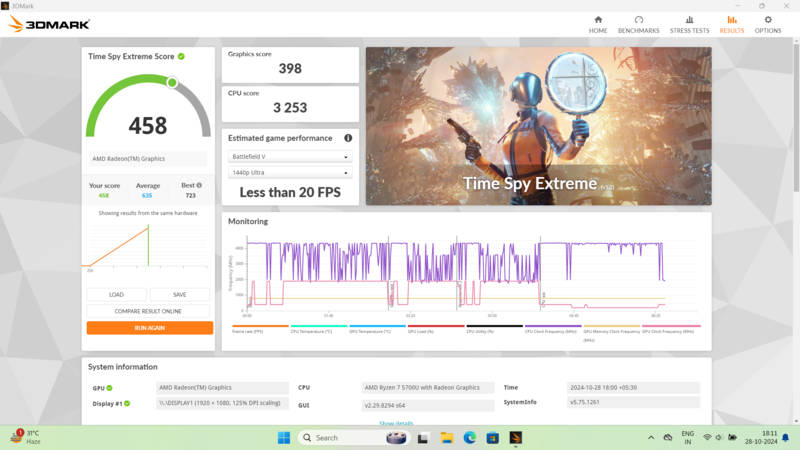Click the Time Spy Extreme banner image

[x=538, y=126]
